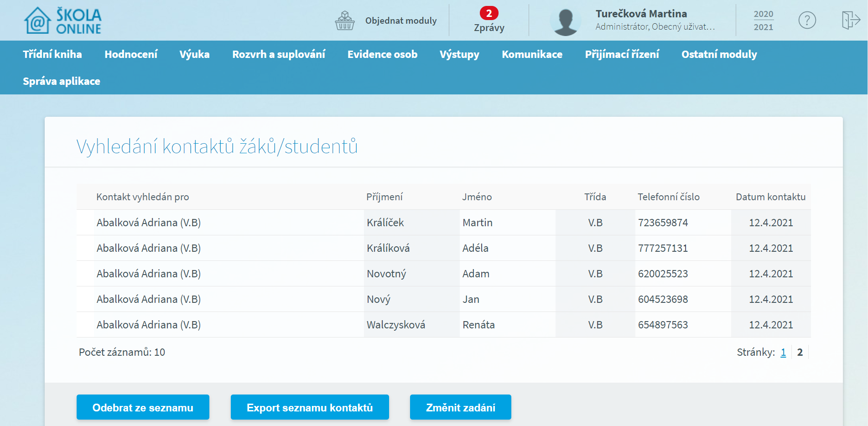Switch school year 2020/2021
The height and width of the screenshot is (426, 868).
point(763,21)
